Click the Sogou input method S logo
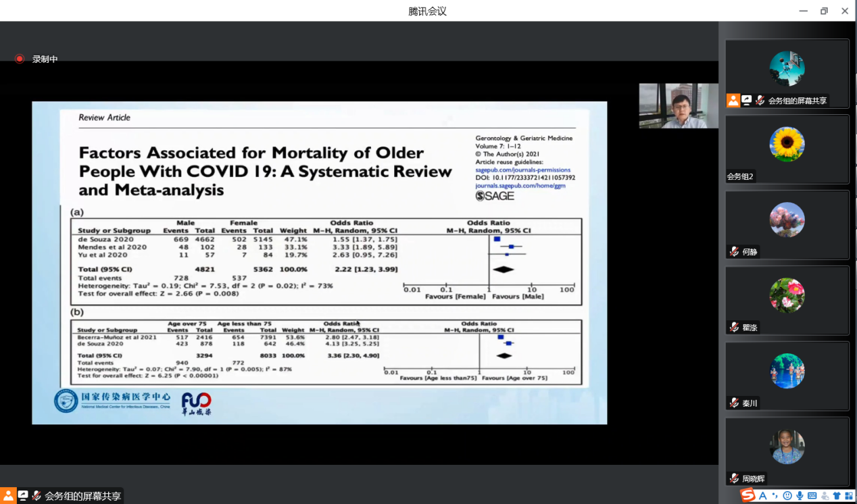The image size is (857, 504). click(748, 496)
